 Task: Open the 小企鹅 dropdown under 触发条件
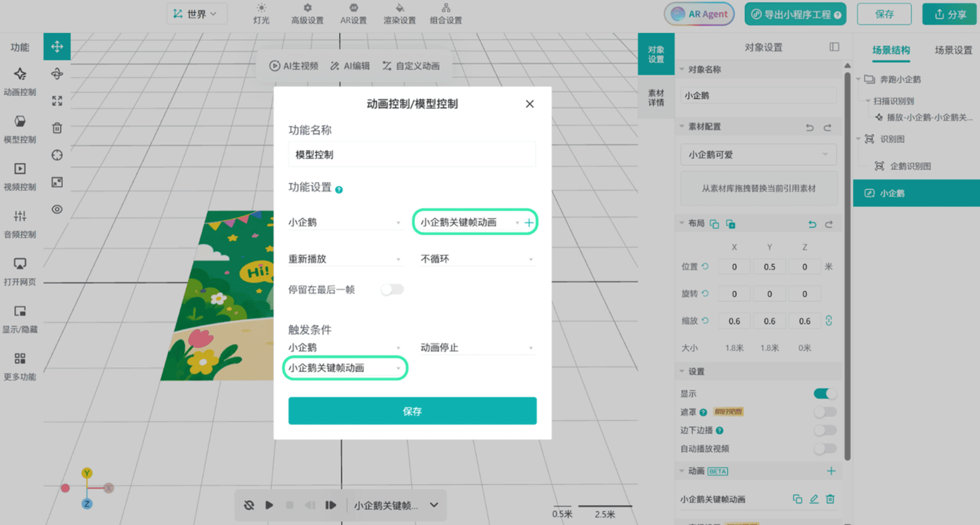pyautogui.click(x=345, y=348)
